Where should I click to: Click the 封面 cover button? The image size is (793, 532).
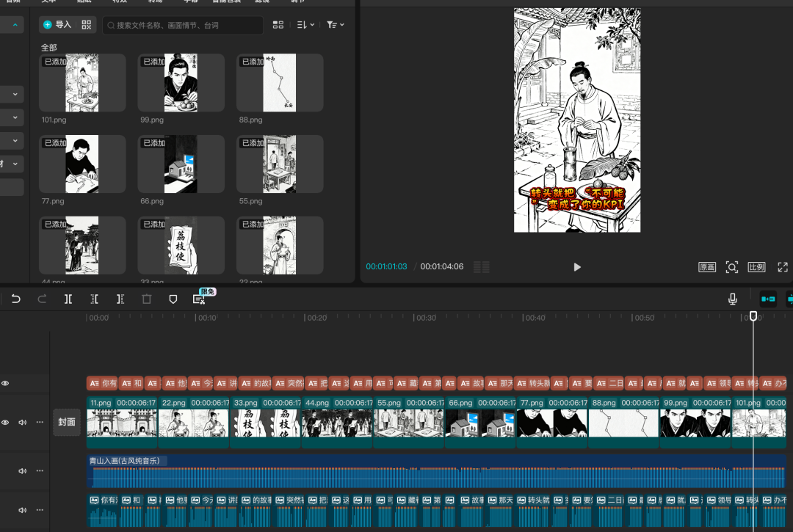click(67, 423)
